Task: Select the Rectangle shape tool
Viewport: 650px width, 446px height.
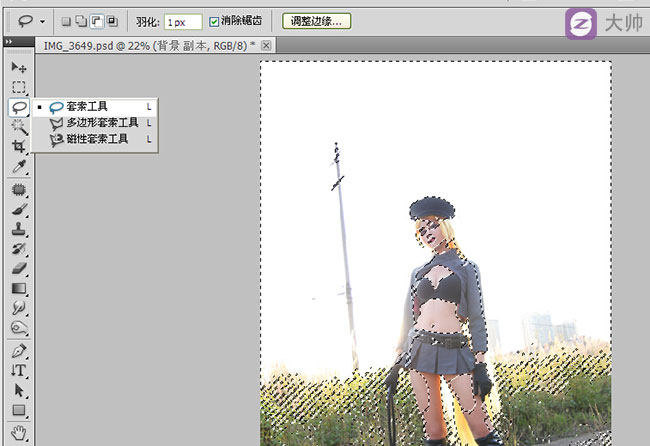Action: pyautogui.click(x=19, y=410)
